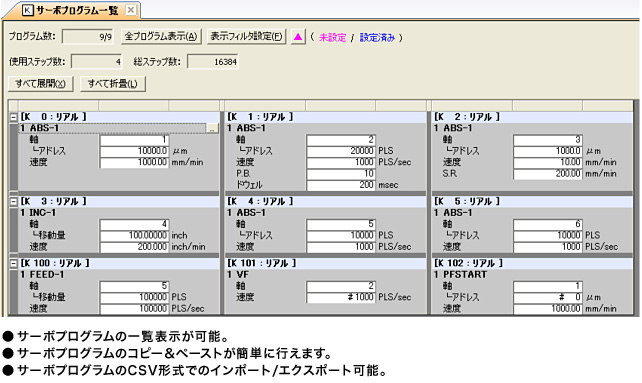This screenshot has height=383, width=642.
Task: Click the 設定済み legend text
Action: click(x=377, y=38)
